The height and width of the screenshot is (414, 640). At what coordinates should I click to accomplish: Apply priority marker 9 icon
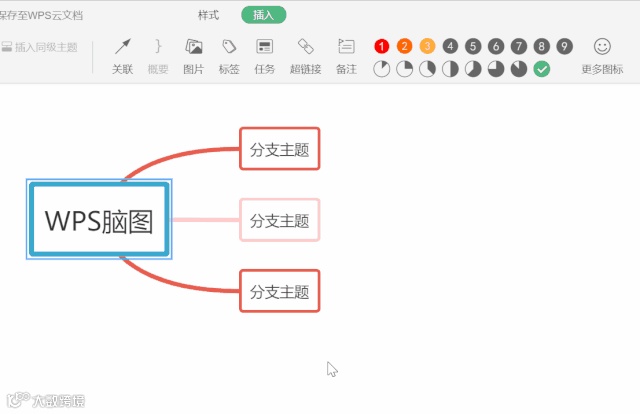tap(564, 46)
